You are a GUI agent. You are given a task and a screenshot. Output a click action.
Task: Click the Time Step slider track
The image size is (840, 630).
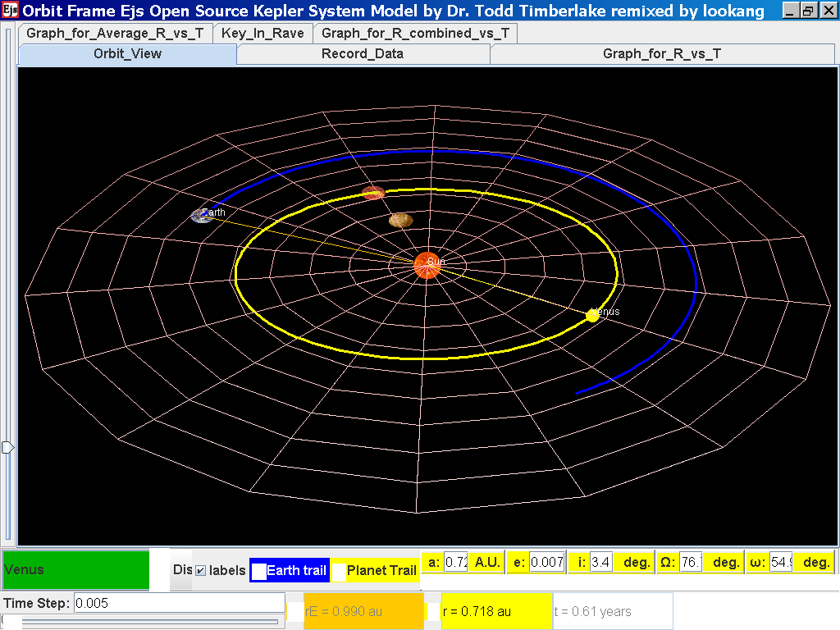pos(144,622)
